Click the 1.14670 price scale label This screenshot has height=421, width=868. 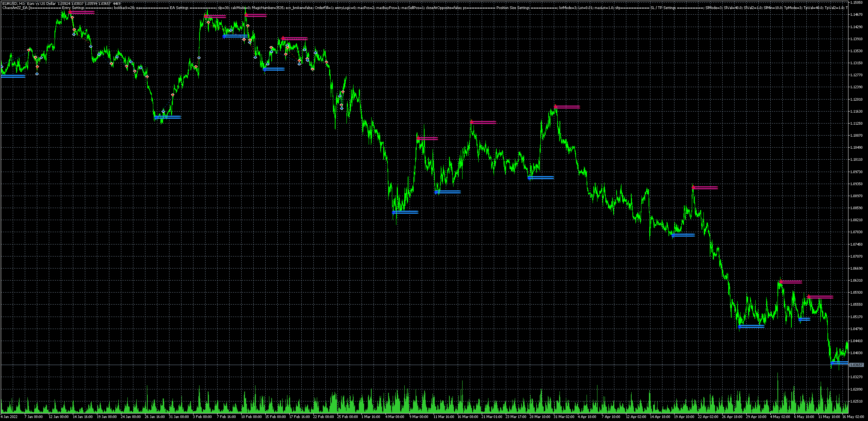coord(856,15)
